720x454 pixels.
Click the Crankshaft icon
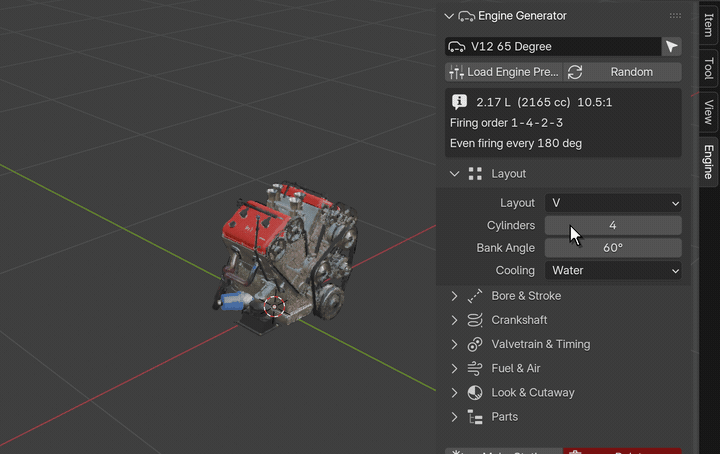click(475, 320)
